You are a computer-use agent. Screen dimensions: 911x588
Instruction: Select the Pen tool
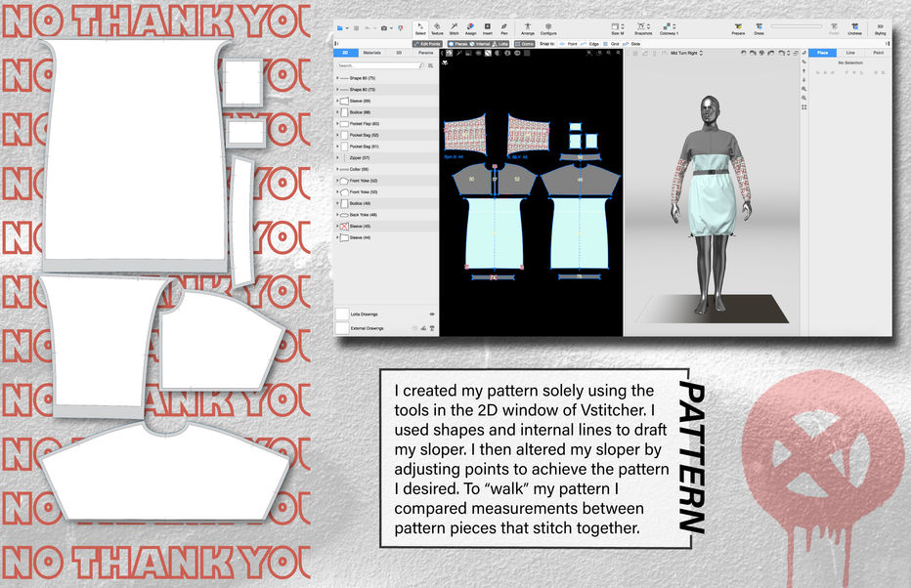pyautogui.click(x=503, y=28)
